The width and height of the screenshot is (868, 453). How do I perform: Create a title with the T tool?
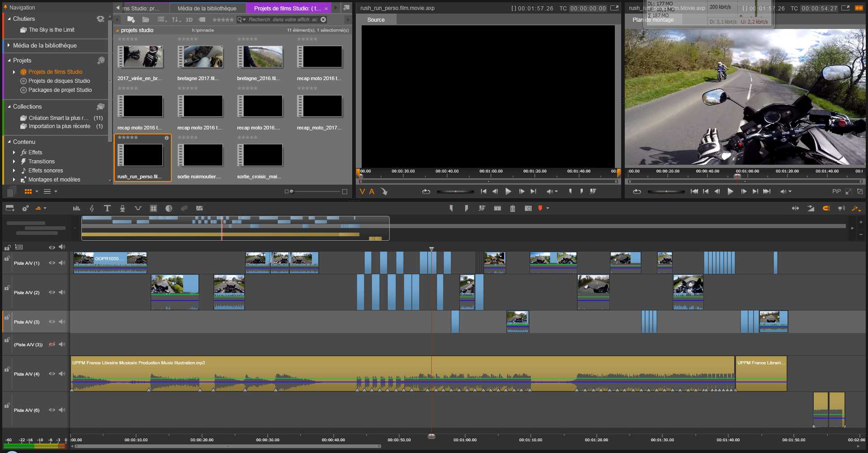pyautogui.click(x=107, y=208)
